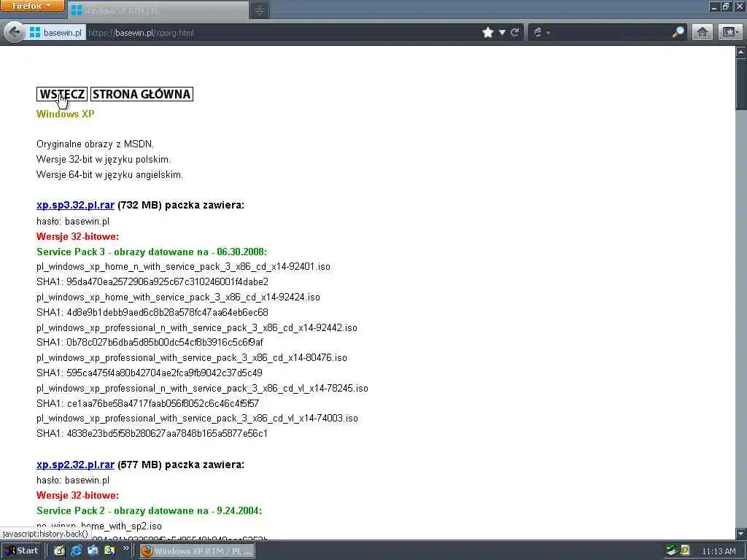This screenshot has height=560, width=747.
Task: Click the home_n x14-92401.iso filename
Action: [x=183, y=267]
